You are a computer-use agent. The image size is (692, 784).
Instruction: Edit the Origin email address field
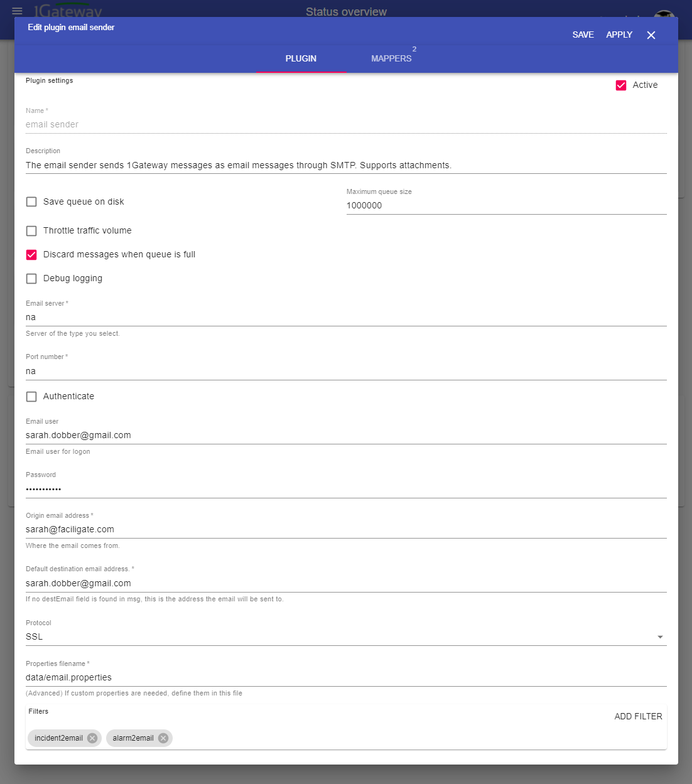pos(345,530)
